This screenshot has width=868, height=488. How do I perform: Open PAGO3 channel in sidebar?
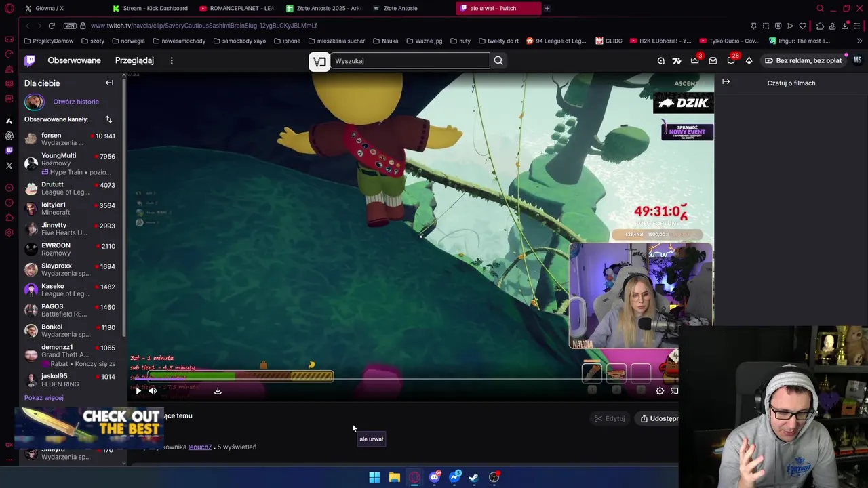[71, 310]
